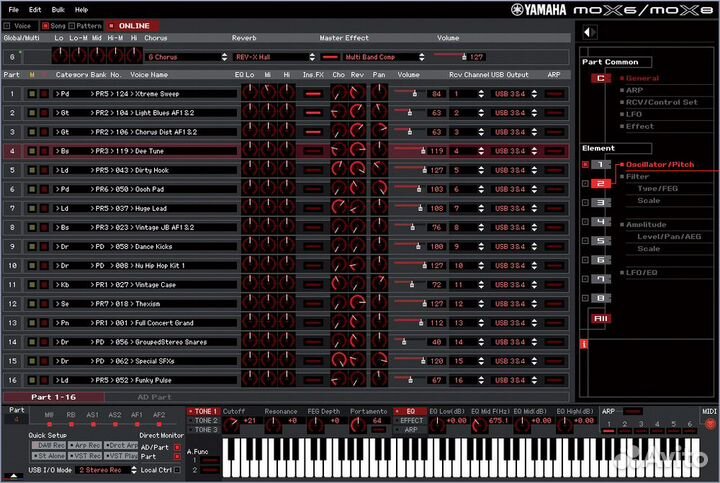
Task: Click the Reverb send knob for part 4
Action: (x=357, y=150)
